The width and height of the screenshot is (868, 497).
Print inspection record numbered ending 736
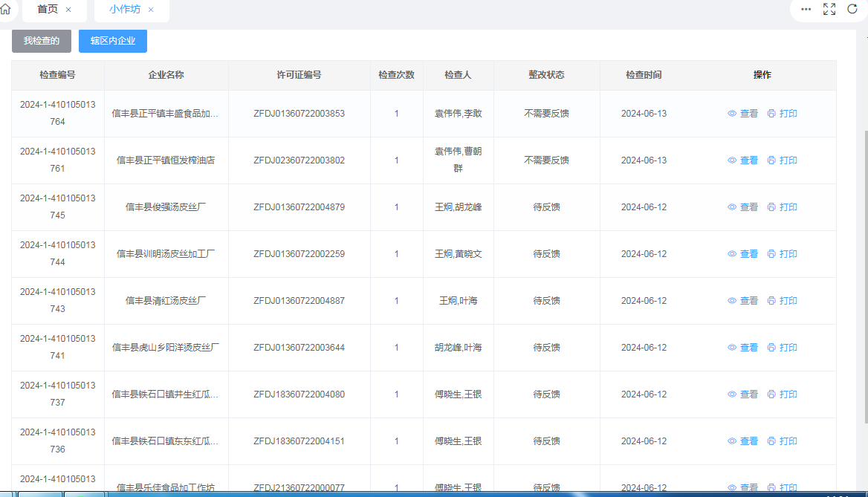(782, 441)
